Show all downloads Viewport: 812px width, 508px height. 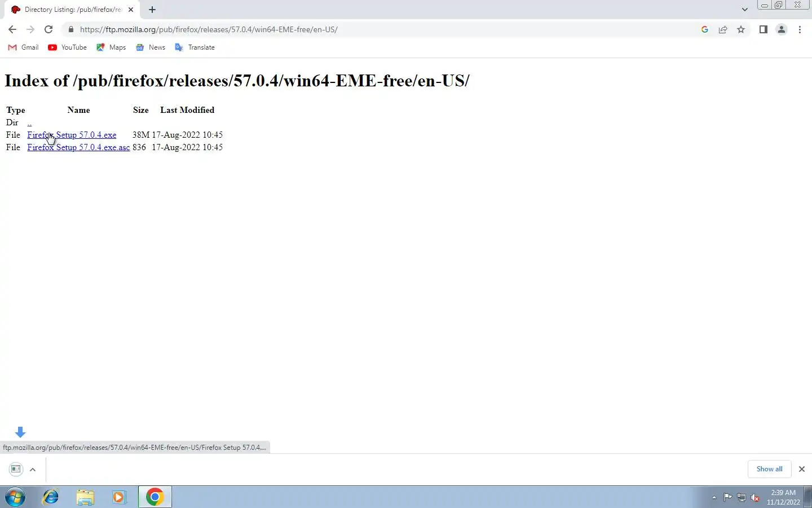(x=769, y=469)
